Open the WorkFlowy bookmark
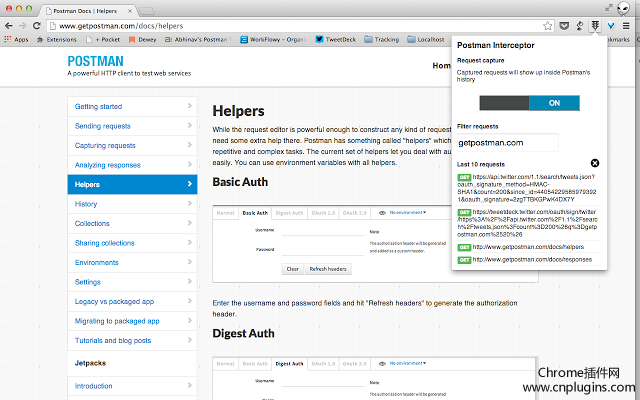This screenshot has height=400, width=640. coord(273,40)
